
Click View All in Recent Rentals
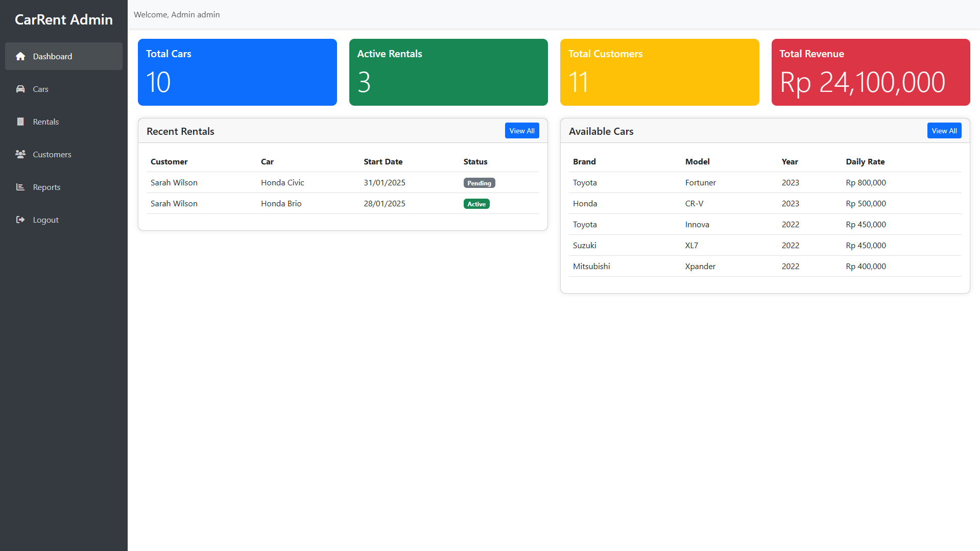(522, 131)
